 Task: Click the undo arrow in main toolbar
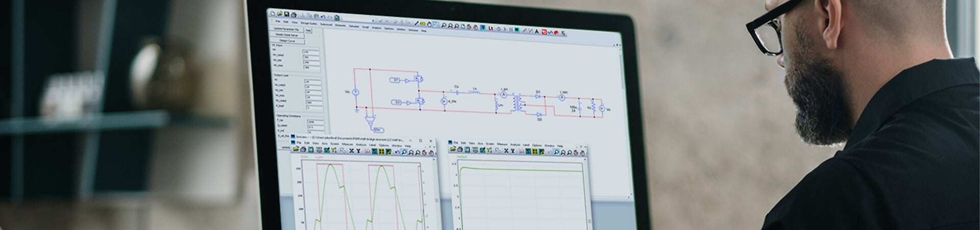[x=323, y=17]
